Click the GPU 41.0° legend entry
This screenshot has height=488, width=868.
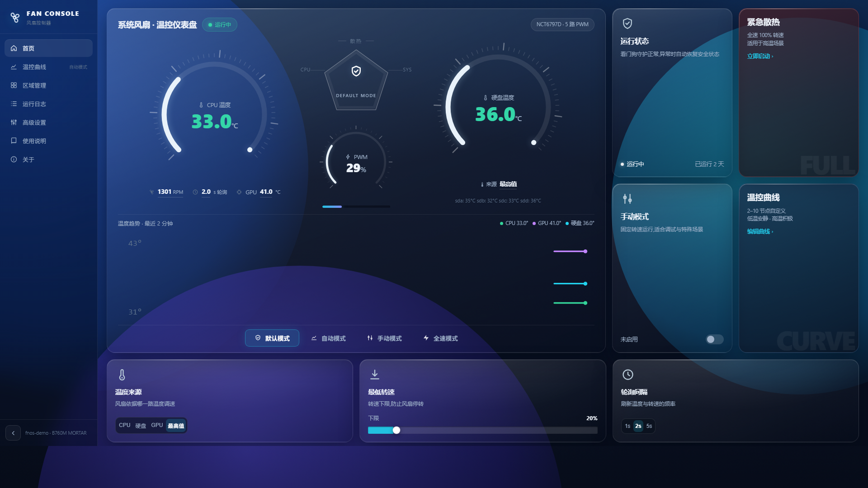547,223
